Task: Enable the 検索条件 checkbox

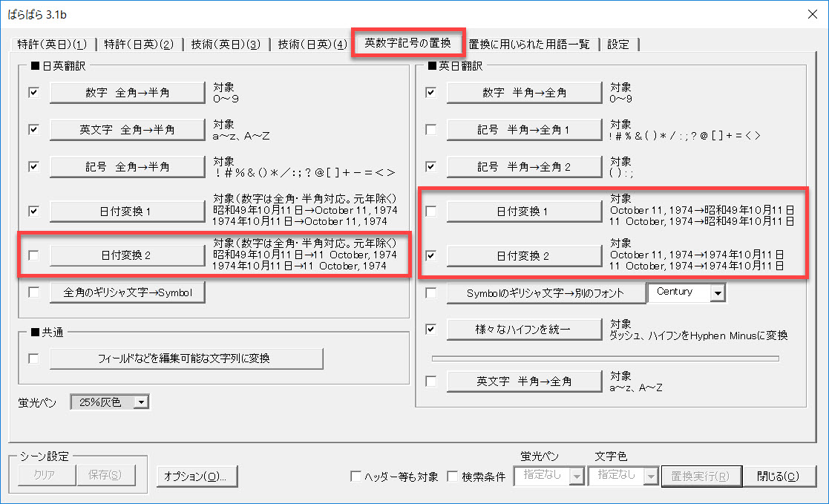Action: [453, 477]
